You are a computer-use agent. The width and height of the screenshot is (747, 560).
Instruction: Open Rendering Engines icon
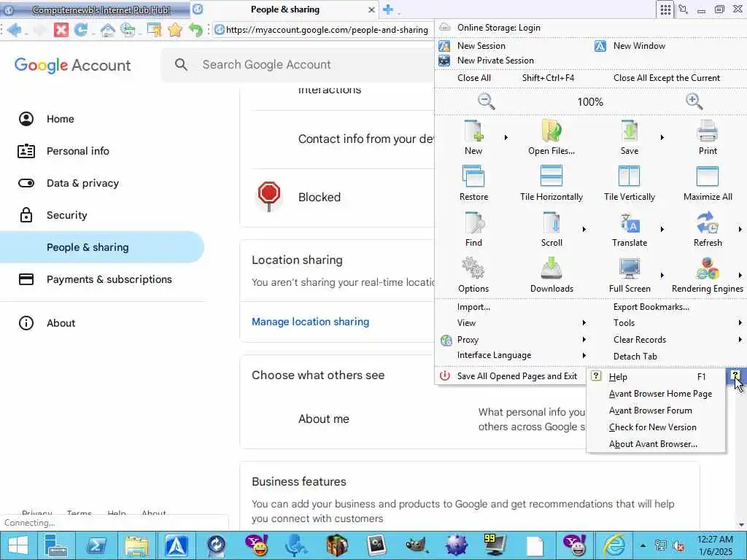708,268
